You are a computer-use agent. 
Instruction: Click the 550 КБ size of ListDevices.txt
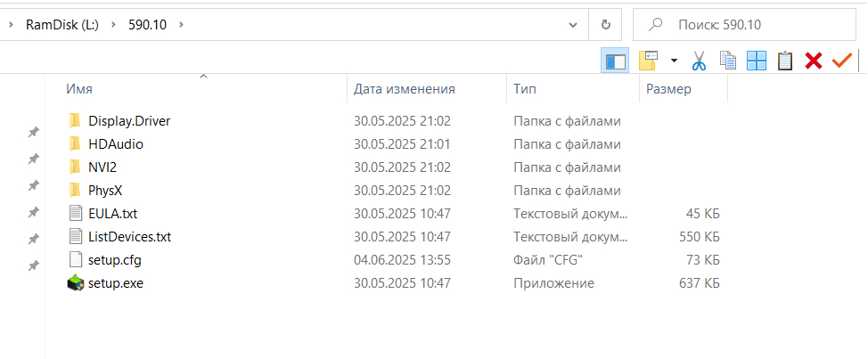coord(700,237)
